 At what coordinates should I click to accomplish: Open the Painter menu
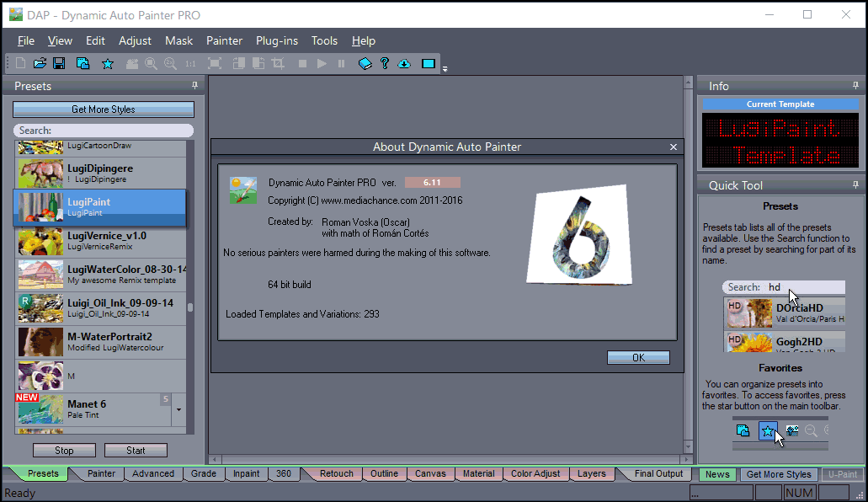click(224, 40)
